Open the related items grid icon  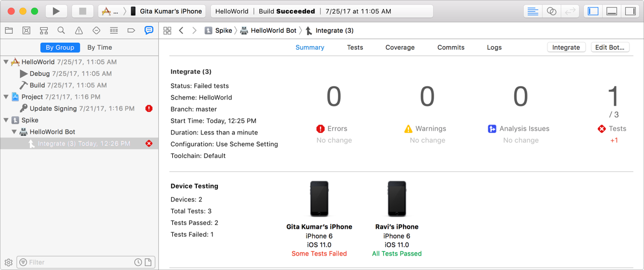pyautogui.click(x=167, y=31)
